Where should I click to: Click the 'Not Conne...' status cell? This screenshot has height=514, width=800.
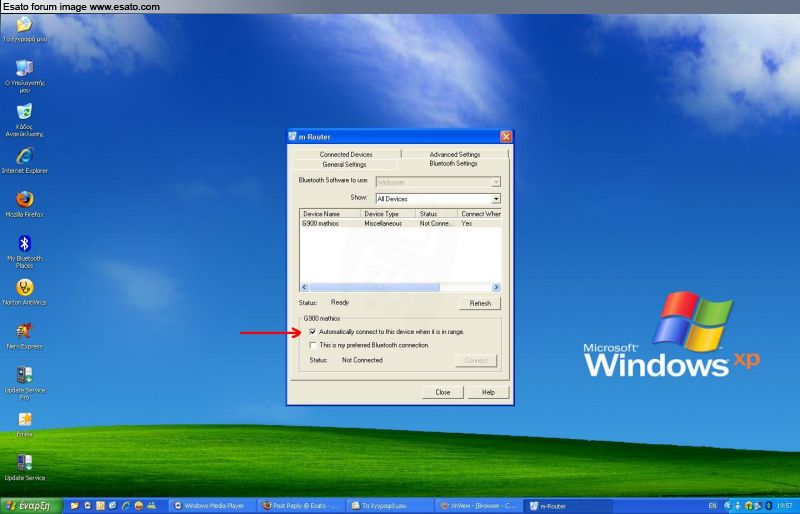pyautogui.click(x=436, y=223)
